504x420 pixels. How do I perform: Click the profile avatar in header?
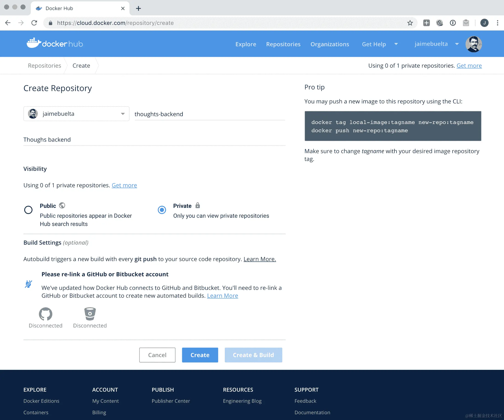pos(473,44)
